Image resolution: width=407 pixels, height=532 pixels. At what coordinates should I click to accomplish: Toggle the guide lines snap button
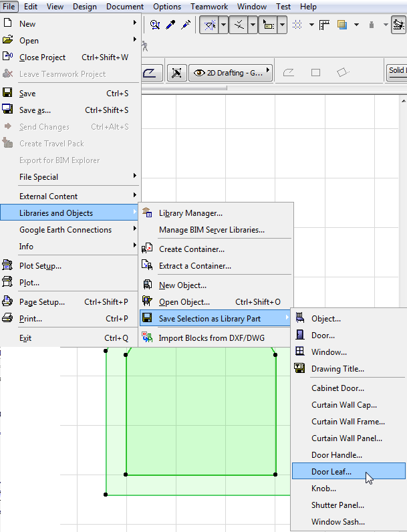click(210, 25)
